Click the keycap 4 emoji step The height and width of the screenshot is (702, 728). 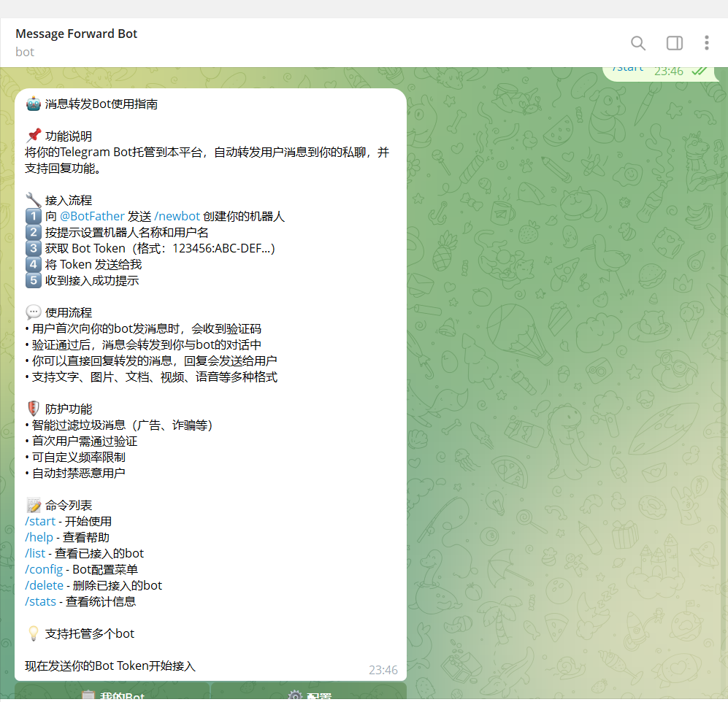(x=34, y=264)
